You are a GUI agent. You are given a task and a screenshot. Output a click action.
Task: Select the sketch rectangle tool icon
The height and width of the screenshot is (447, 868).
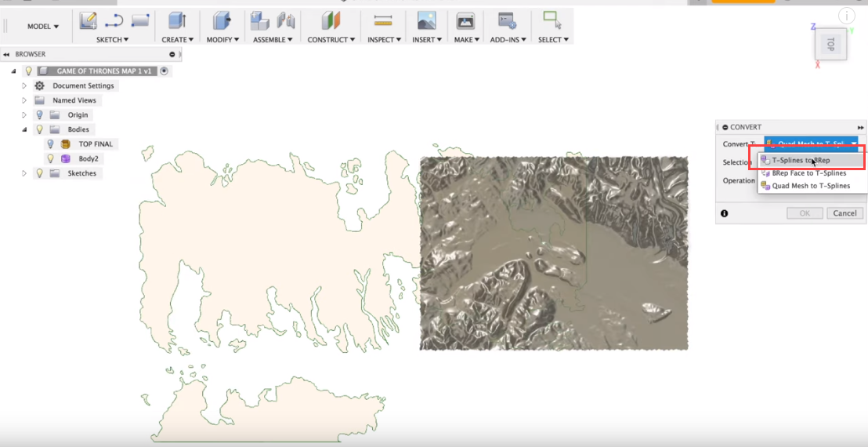140,20
